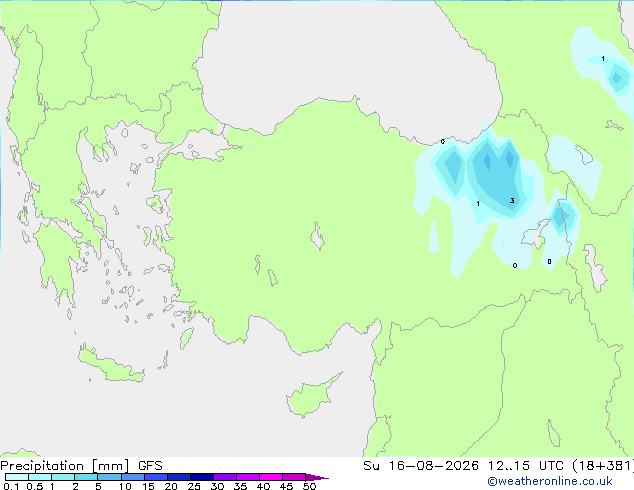
Task: Select the 'Su 16-08-2026 12..15 UTC' timestamp
Action: click(x=463, y=466)
